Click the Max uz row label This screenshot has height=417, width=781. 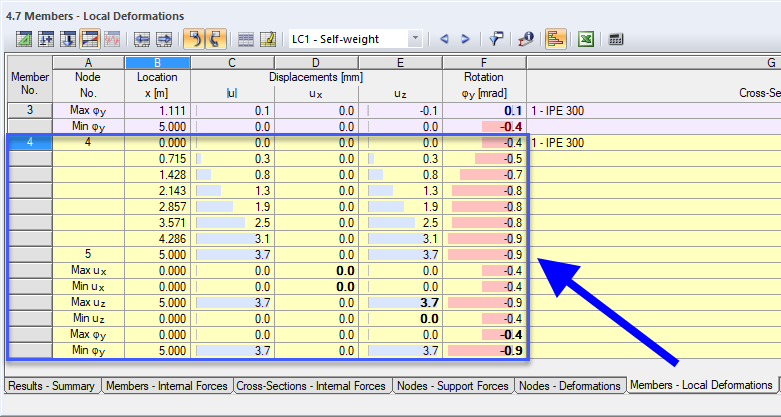(88, 302)
